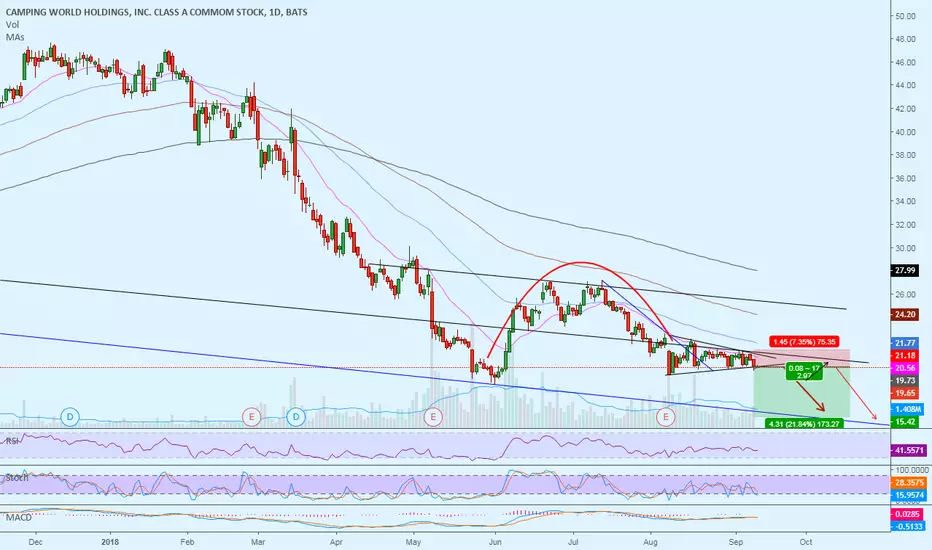932x550 pixels.
Task: Open the earnings E marker in May
Action: point(433,417)
